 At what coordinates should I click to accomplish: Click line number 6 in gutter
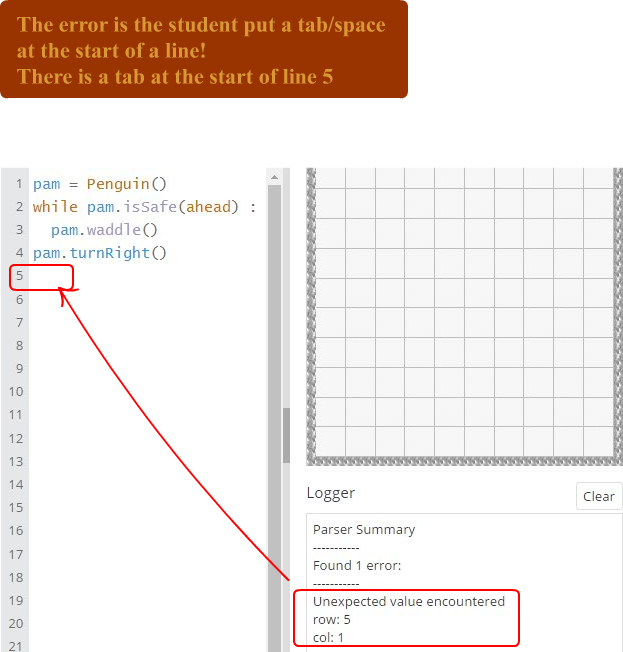click(x=19, y=299)
